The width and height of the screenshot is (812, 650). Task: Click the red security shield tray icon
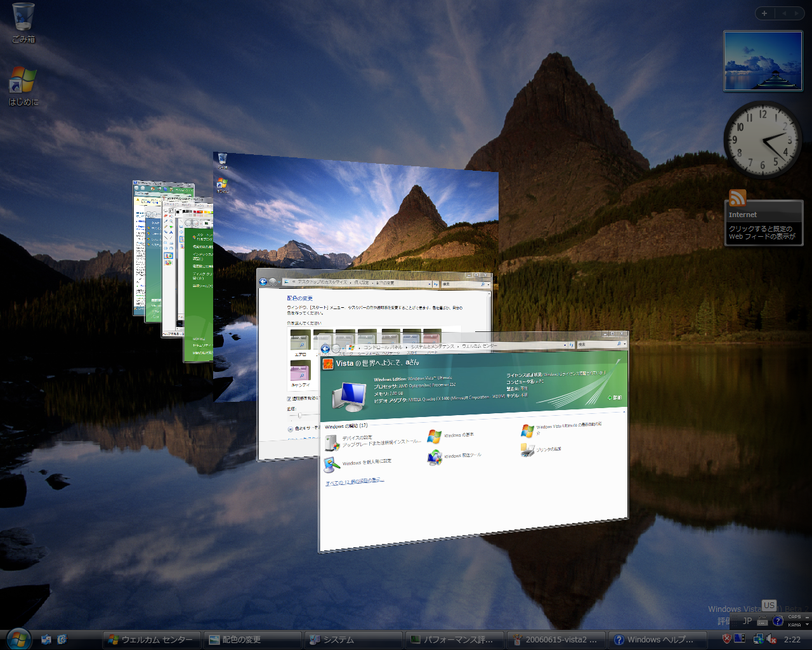tap(727, 639)
